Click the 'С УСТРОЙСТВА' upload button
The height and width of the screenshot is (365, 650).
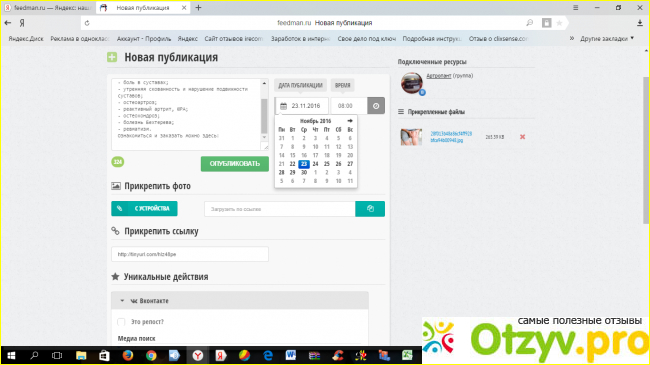[x=144, y=209]
